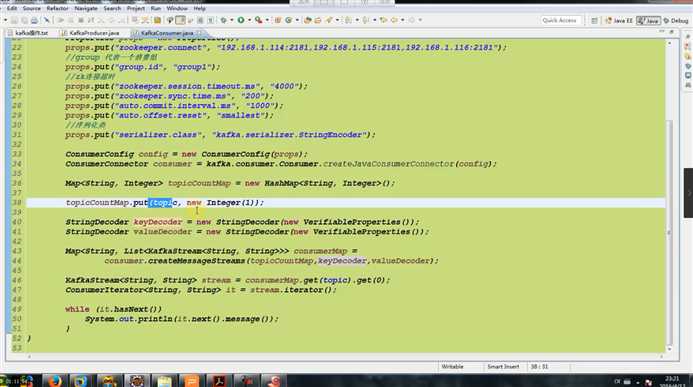Click the Terminate debug toolbar icon
Image resolution: width=693 pixels, height=387 pixels.
pyautogui.click(x=81, y=20)
